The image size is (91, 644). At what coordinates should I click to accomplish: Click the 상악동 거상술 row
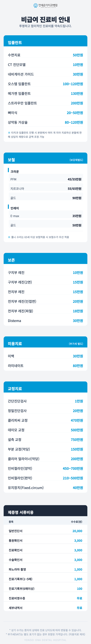[45, 122]
